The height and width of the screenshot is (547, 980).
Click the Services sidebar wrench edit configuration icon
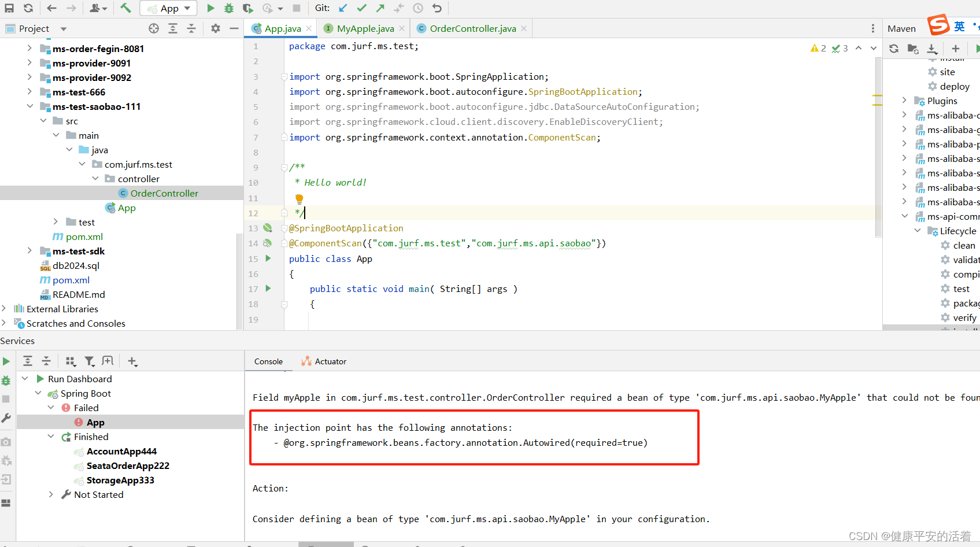tap(6, 418)
